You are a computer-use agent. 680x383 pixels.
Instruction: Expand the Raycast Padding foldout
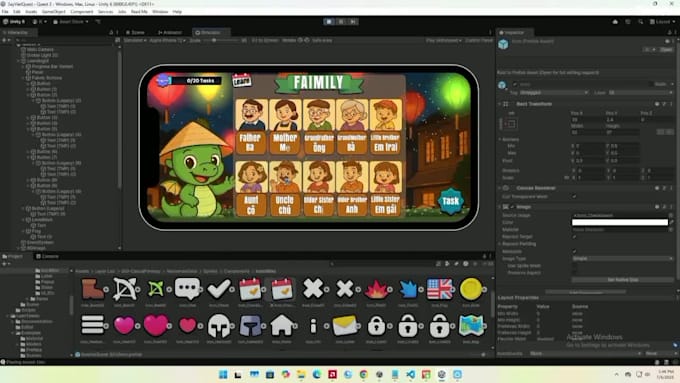[500, 244]
